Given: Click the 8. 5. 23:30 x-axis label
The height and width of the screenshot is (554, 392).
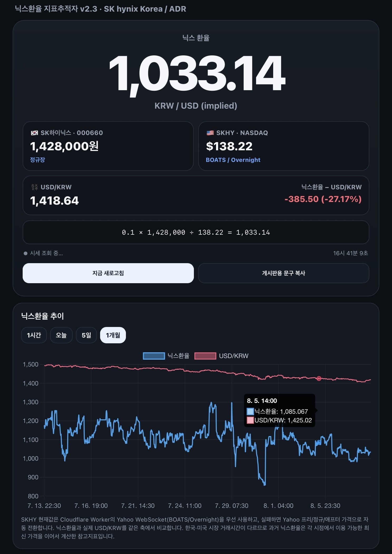Looking at the screenshot, I should point(325,506).
